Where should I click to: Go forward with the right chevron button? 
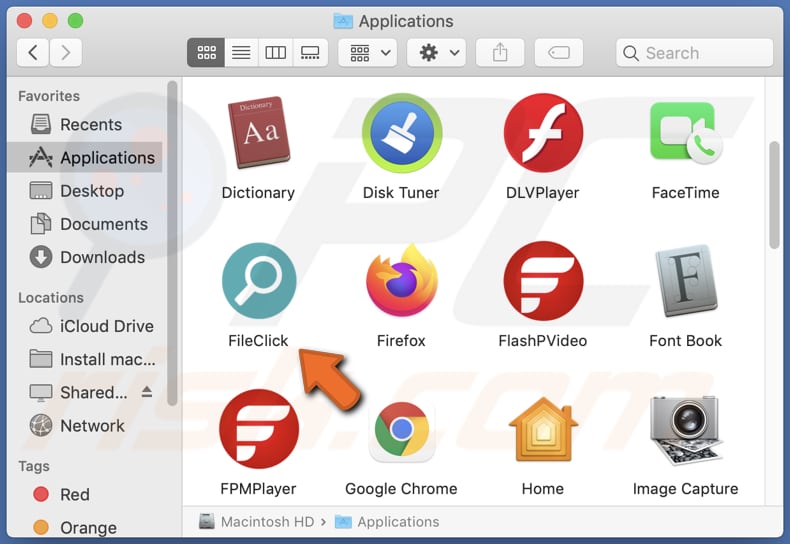[x=65, y=52]
